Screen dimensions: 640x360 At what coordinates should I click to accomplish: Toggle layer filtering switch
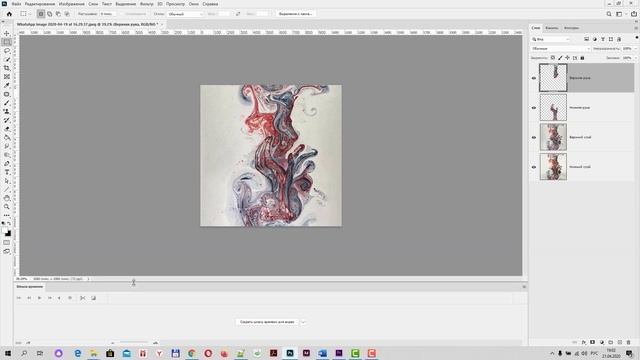(636, 38)
